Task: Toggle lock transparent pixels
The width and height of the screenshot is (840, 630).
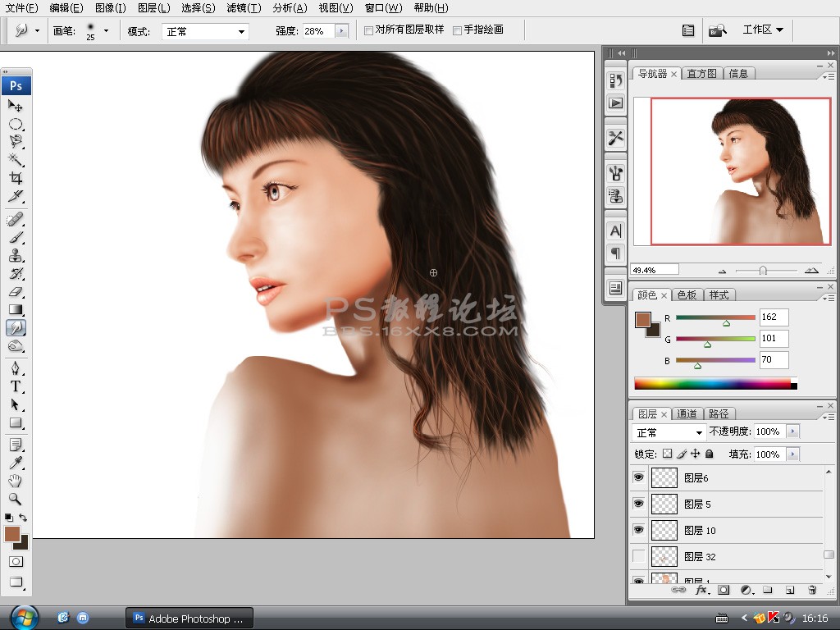Action: [x=667, y=454]
